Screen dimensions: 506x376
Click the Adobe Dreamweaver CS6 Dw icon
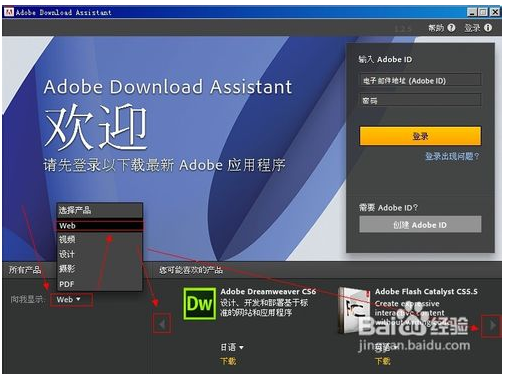[199, 304]
